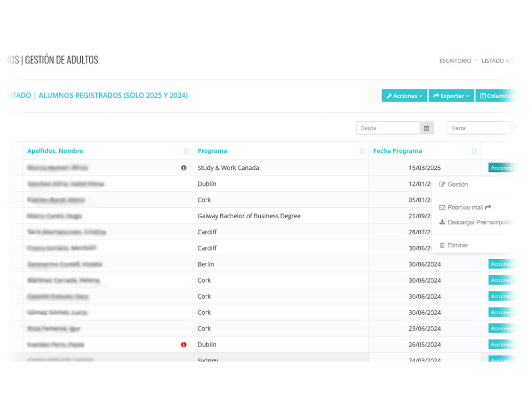Viewport: 532px width, 399px height.
Task: Click the trash icon beside Eliminar
Action: [x=442, y=245]
